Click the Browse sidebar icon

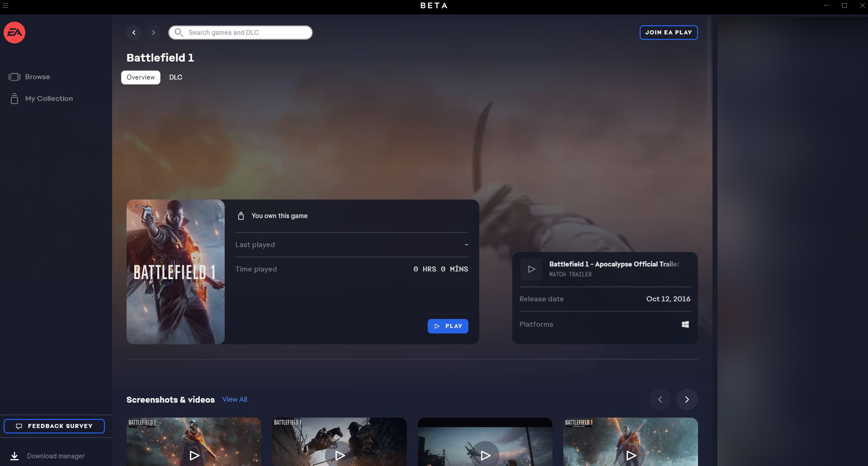coord(14,77)
